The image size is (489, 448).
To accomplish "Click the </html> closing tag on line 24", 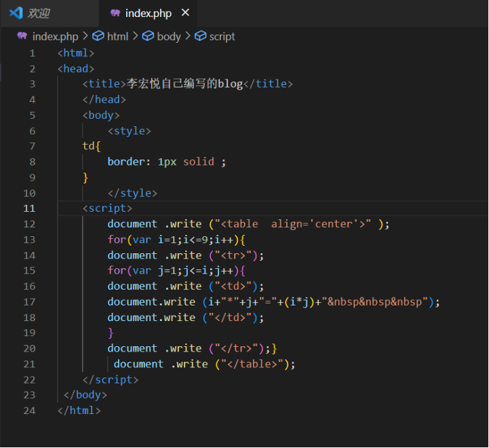I will pos(79,411).
